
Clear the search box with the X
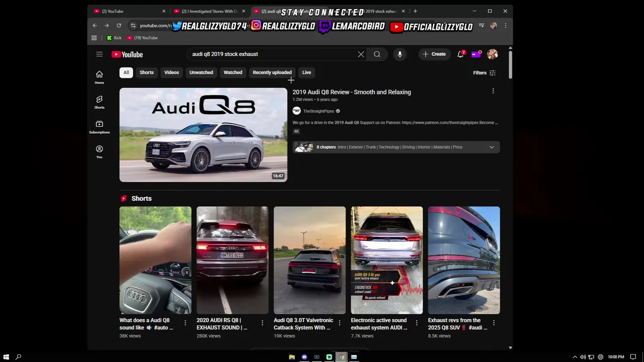click(361, 54)
